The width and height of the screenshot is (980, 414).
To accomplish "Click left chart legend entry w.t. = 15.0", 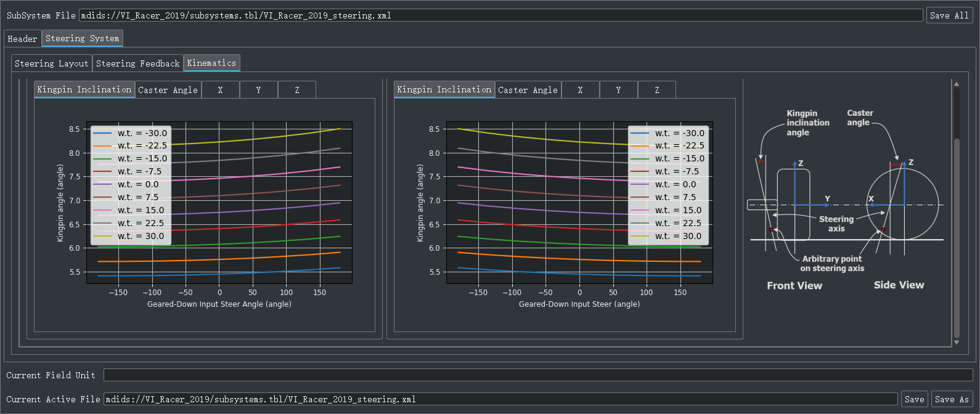I will [x=129, y=210].
